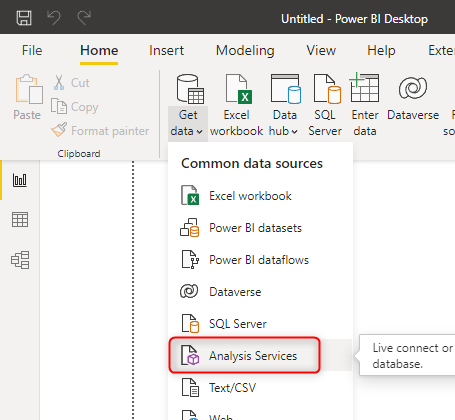Switch to Model view in sidebar

(x=20, y=260)
